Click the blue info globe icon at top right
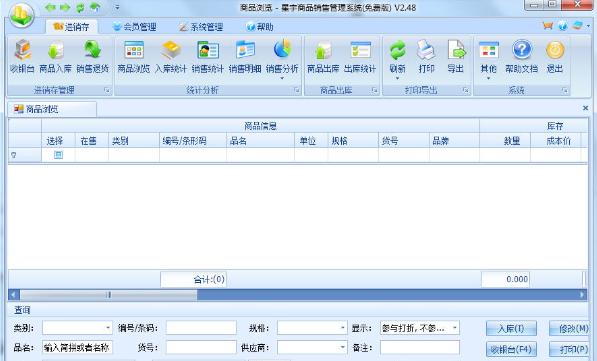This screenshot has width=597, height=361. click(563, 26)
